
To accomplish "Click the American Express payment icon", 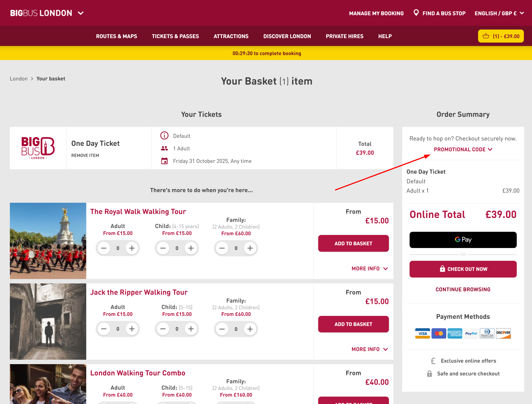I will pos(455,333).
